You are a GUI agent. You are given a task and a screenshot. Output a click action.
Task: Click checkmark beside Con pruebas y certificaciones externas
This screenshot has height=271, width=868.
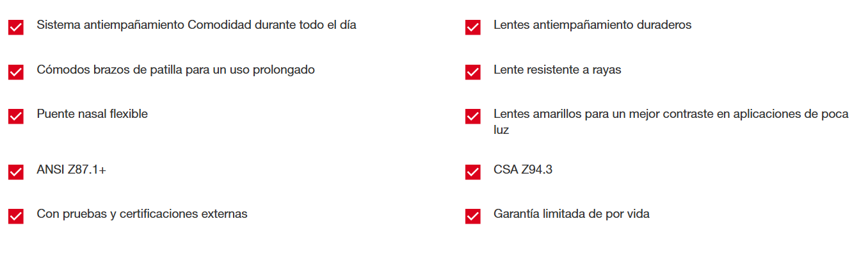16,216
